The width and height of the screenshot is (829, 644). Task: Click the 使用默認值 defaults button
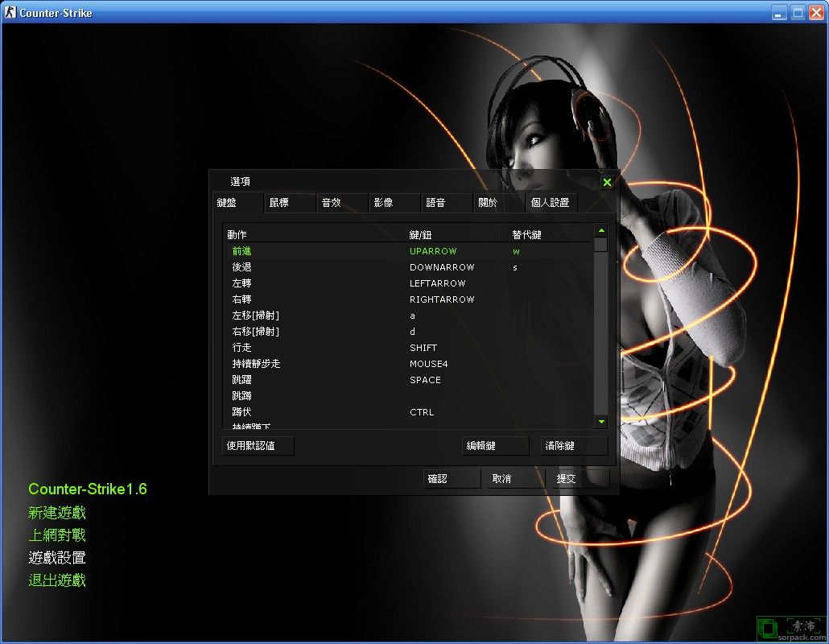point(257,445)
